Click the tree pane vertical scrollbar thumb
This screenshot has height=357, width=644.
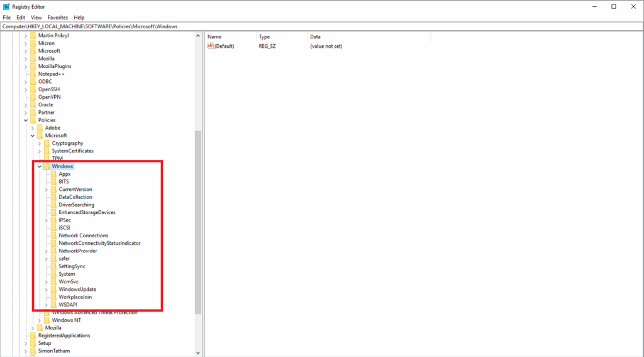pyautogui.click(x=198, y=222)
